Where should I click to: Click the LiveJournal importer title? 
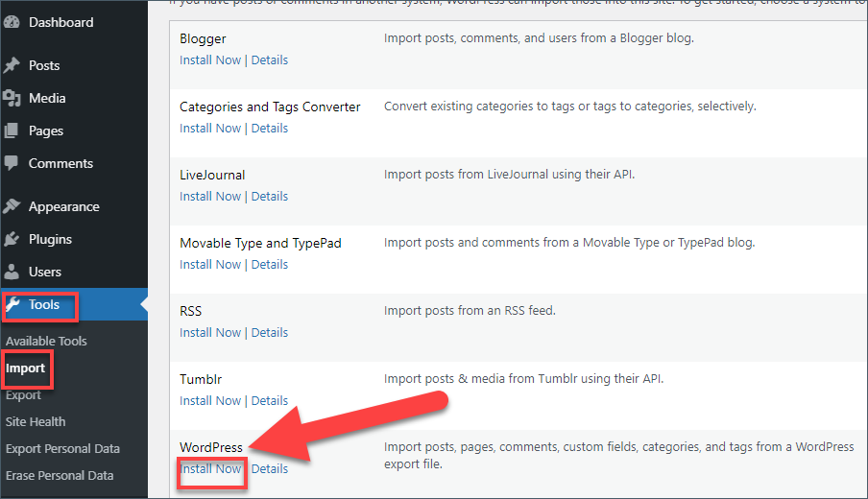pyautogui.click(x=212, y=175)
